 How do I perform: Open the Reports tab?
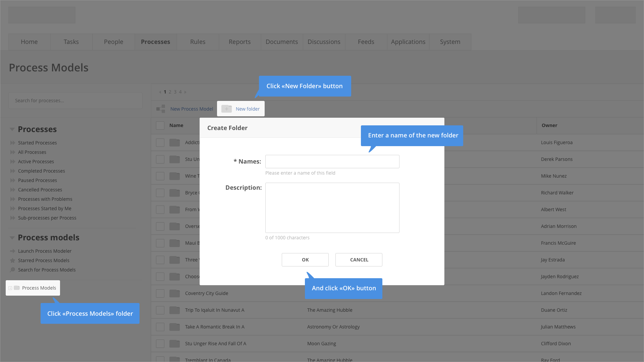click(x=239, y=42)
